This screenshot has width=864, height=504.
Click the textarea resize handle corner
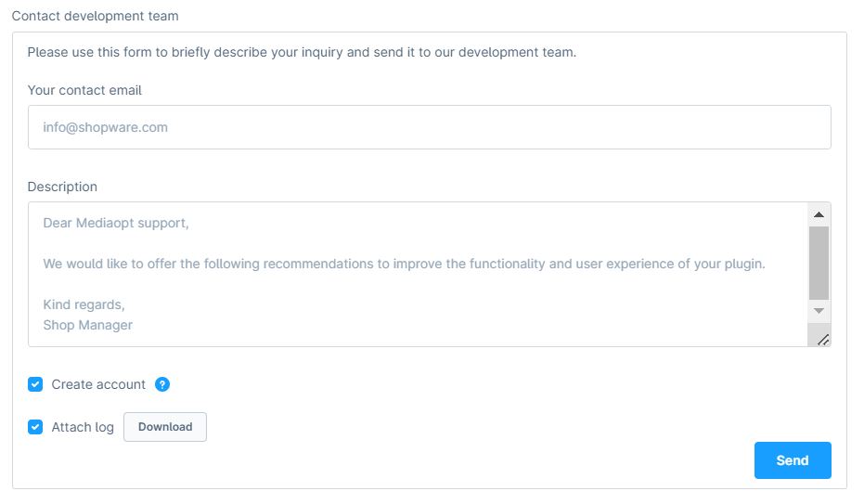[x=822, y=340]
